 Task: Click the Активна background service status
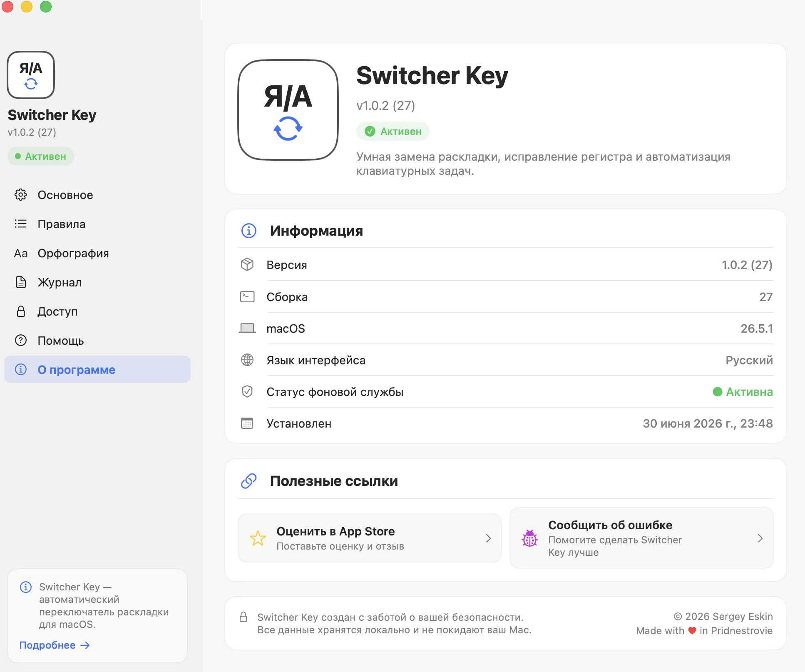743,392
